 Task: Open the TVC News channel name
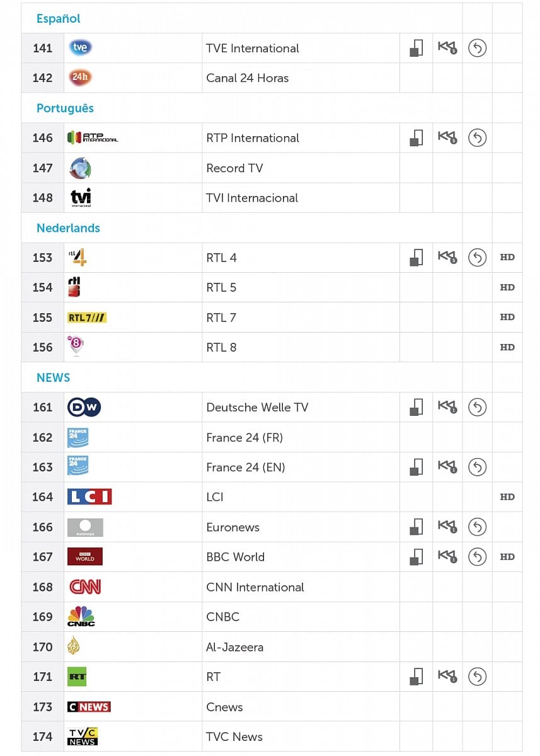234,736
